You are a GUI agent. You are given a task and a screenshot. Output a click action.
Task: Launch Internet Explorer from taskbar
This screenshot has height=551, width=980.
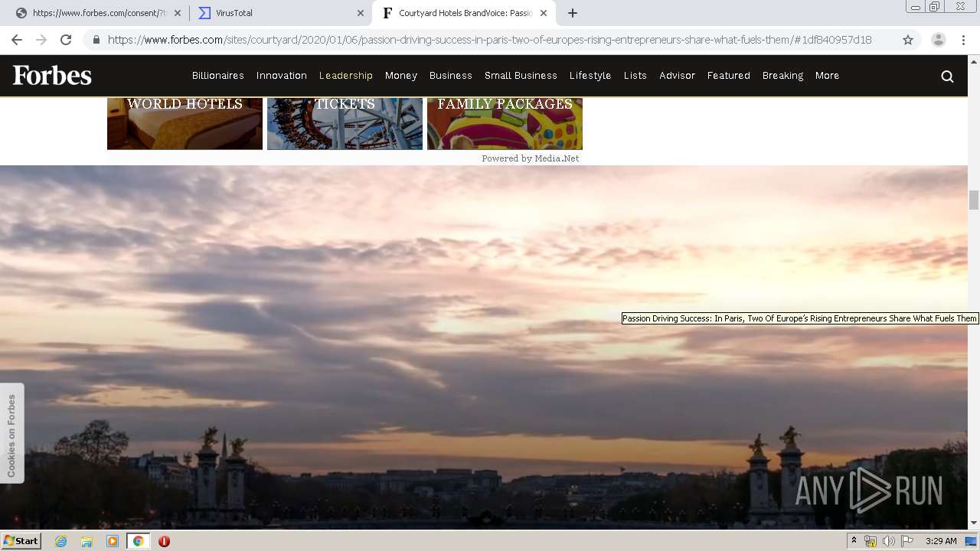point(61,541)
